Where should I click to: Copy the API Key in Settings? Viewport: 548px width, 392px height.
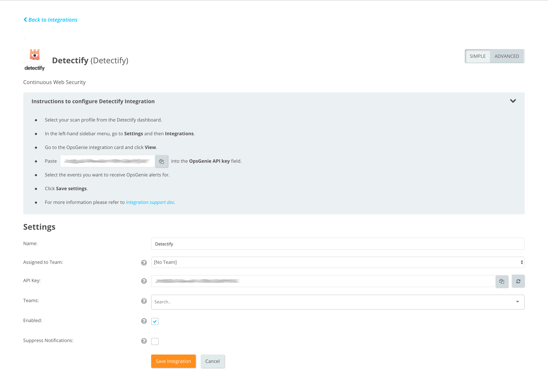point(502,281)
